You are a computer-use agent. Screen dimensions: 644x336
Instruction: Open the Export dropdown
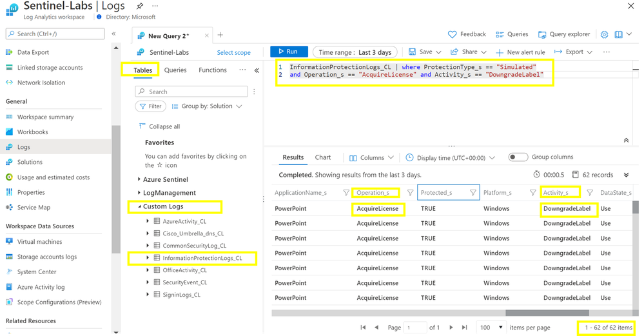point(573,52)
